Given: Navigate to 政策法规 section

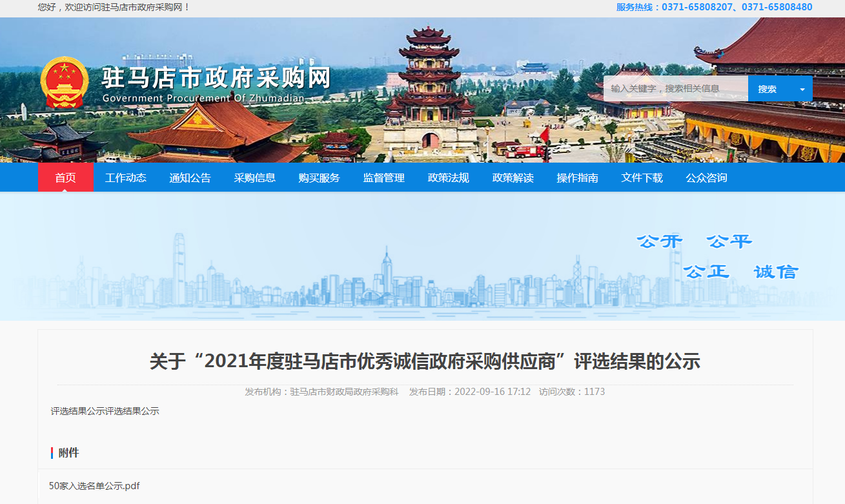Looking at the screenshot, I should (x=449, y=177).
